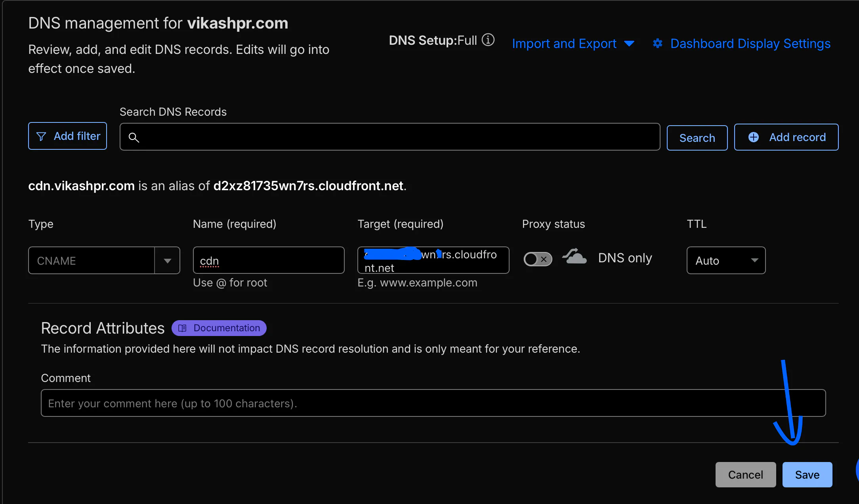The width and height of the screenshot is (859, 504).
Task: Expand the Import and Export chevron
Action: click(630, 44)
